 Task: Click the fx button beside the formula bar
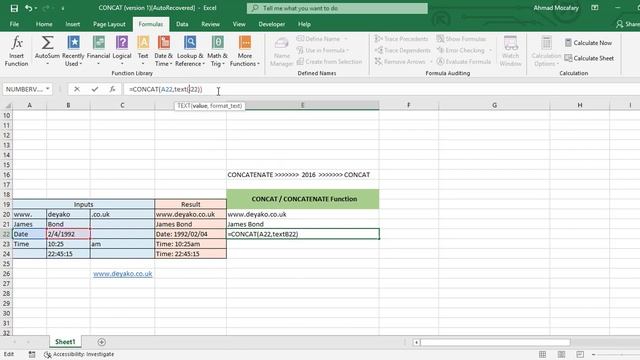click(112, 89)
